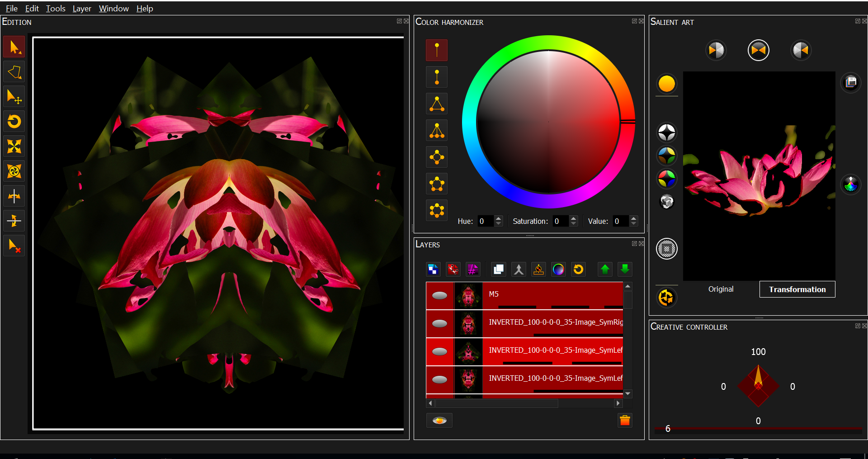Toggle visibility of the M5 layer
Image resolution: width=868 pixels, height=459 pixels.
[x=439, y=295]
